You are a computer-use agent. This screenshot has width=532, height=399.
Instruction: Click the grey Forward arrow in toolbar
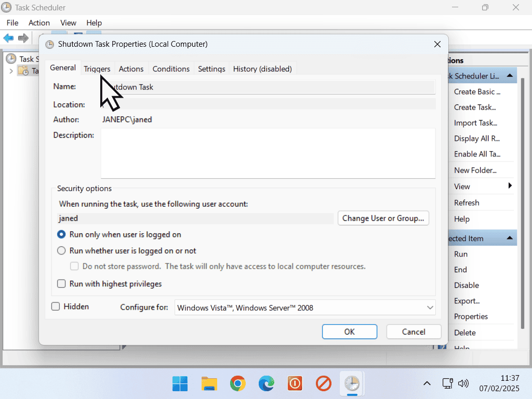(x=23, y=38)
